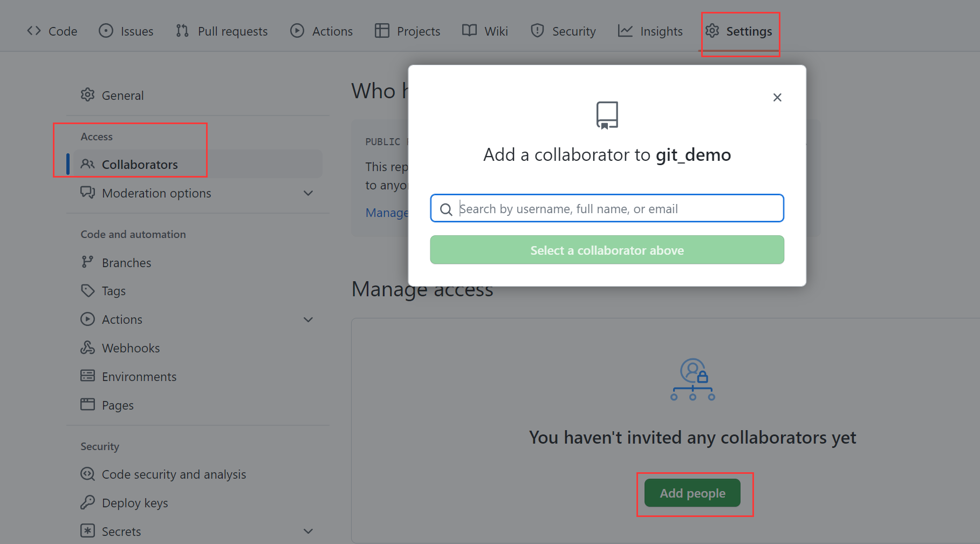Click the Projects table icon

(382, 31)
